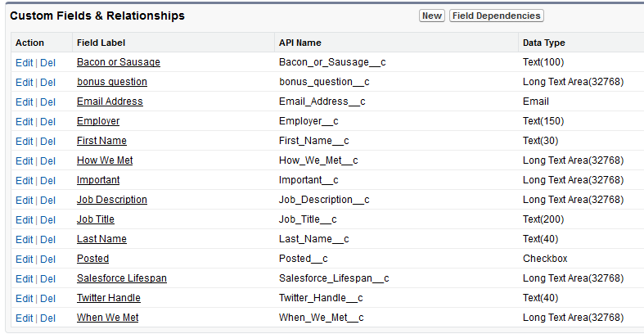Open Field Dependencies
Image resolution: width=644 pixels, height=334 pixels.
(496, 16)
